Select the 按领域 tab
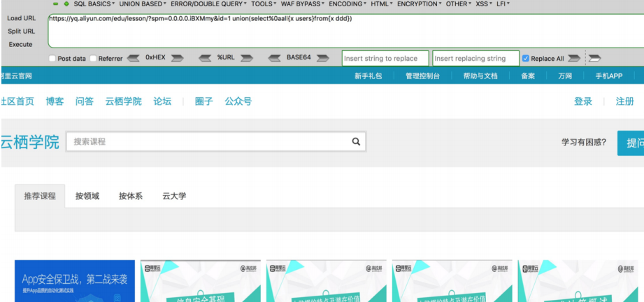644x302 pixels. pos(87,196)
